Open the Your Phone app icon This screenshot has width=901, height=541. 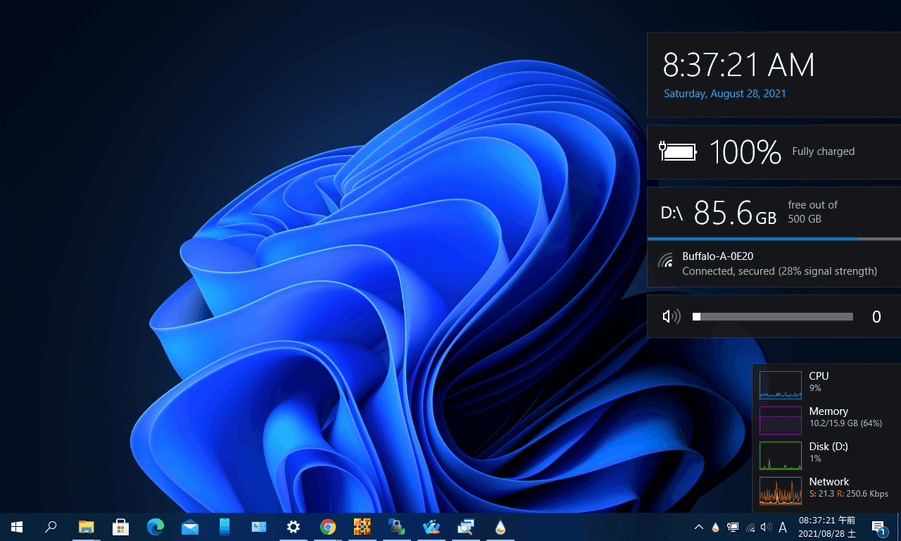[x=225, y=527]
